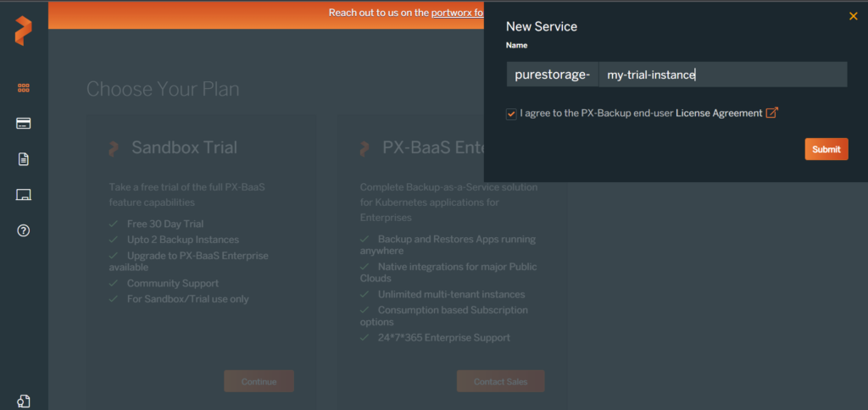Click Continue under Sandbox Trial
868x410 pixels.
(x=259, y=381)
